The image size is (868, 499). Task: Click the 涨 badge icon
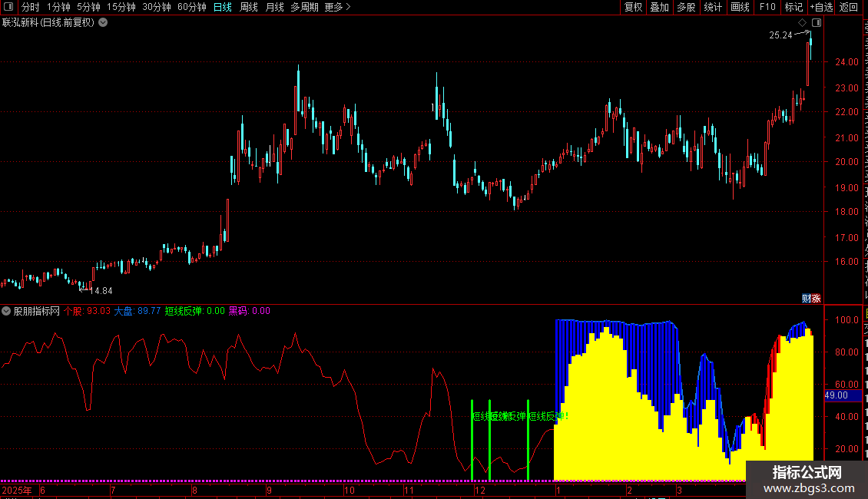(816, 299)
